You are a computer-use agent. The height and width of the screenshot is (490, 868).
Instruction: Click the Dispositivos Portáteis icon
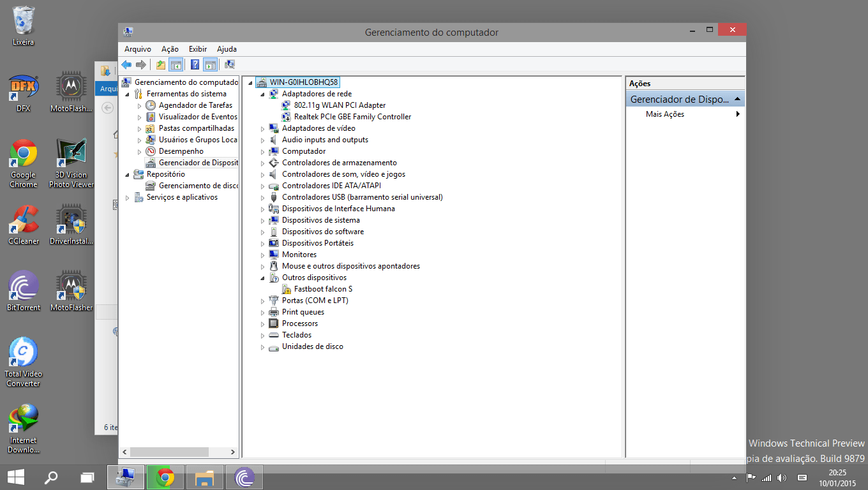[x=274, y=243]
